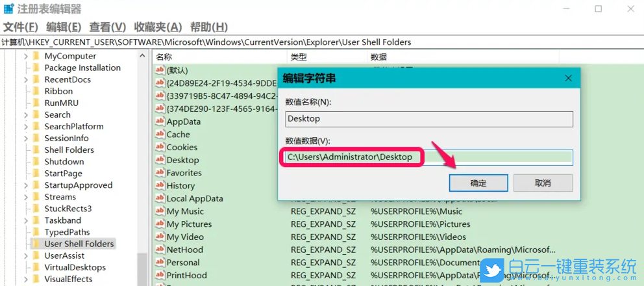Click the folder icon beside Taskband key
Image resolution: width=644 pixels, height=286 pixels.
pos(36,220)
